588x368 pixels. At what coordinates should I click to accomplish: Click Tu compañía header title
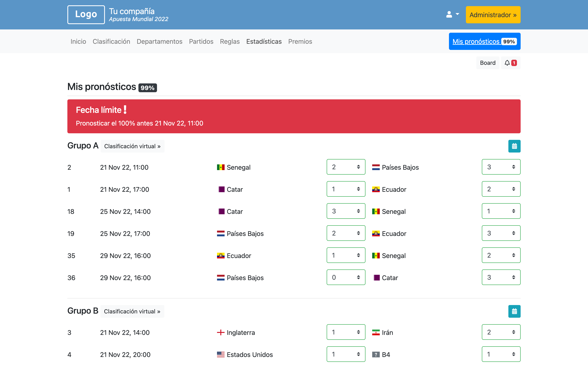click(132, 11)
